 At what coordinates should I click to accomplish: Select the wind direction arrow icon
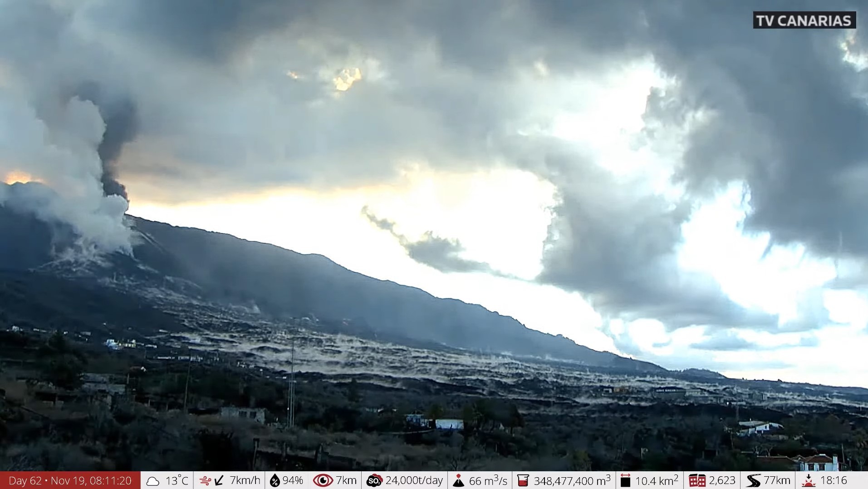pos(219,480)
